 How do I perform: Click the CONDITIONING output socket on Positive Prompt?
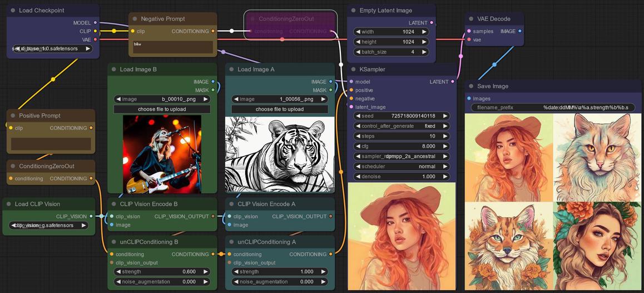point(91,128)
